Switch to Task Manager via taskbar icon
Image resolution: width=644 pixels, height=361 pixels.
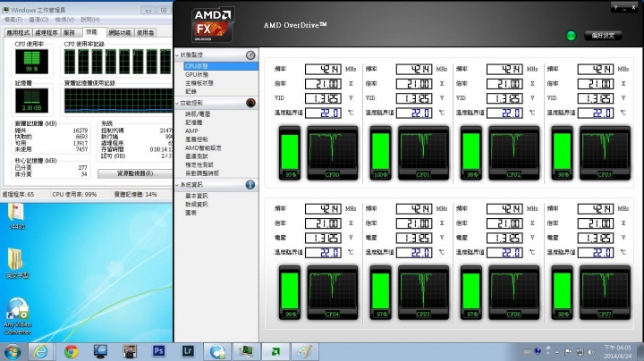tap(246, 351)
